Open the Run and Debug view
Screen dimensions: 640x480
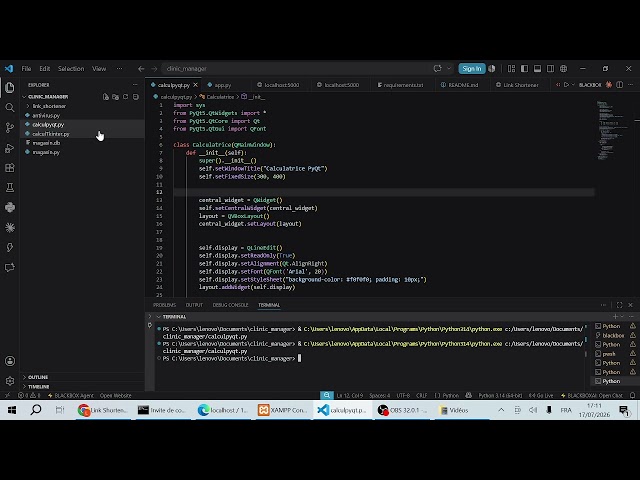click(10, 148)
